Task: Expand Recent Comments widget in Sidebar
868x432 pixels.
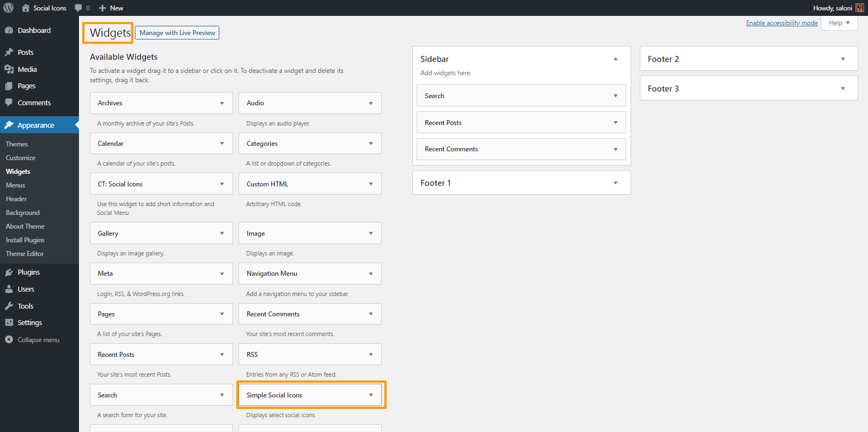Action: [x=615, y=149]
